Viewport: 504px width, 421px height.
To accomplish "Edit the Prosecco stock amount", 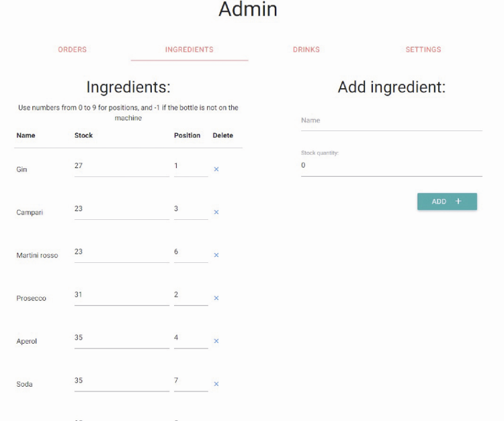I will [x=122, y=295].
